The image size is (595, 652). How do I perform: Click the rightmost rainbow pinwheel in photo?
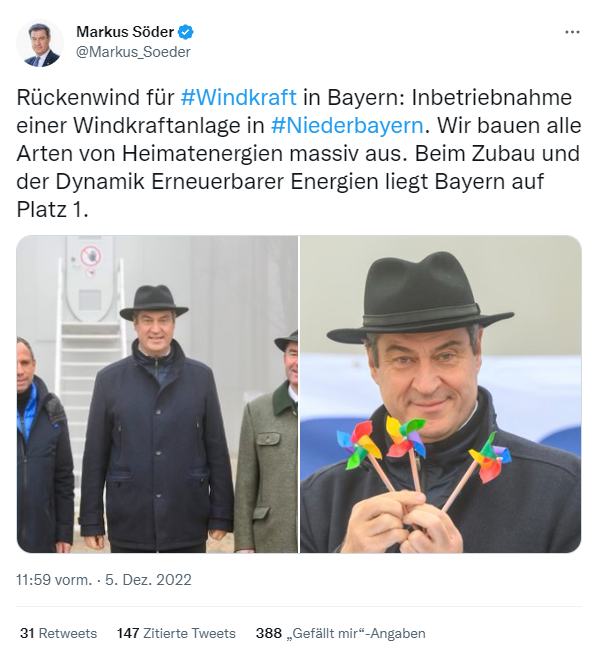click(489, 458)
